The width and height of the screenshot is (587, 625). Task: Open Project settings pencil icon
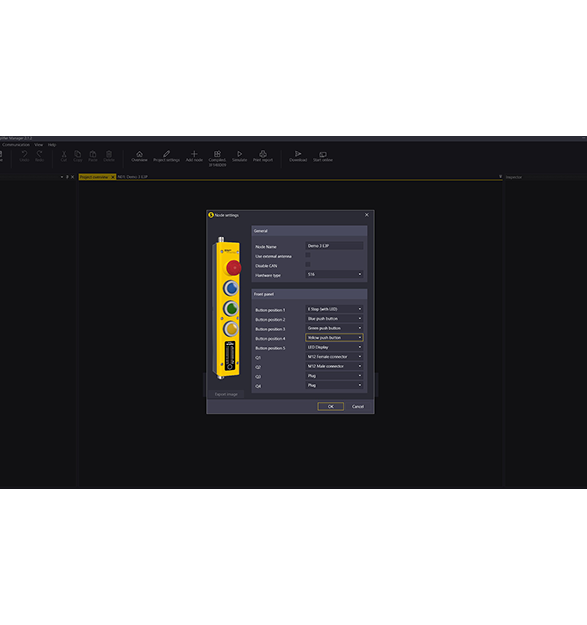(166, 154)
